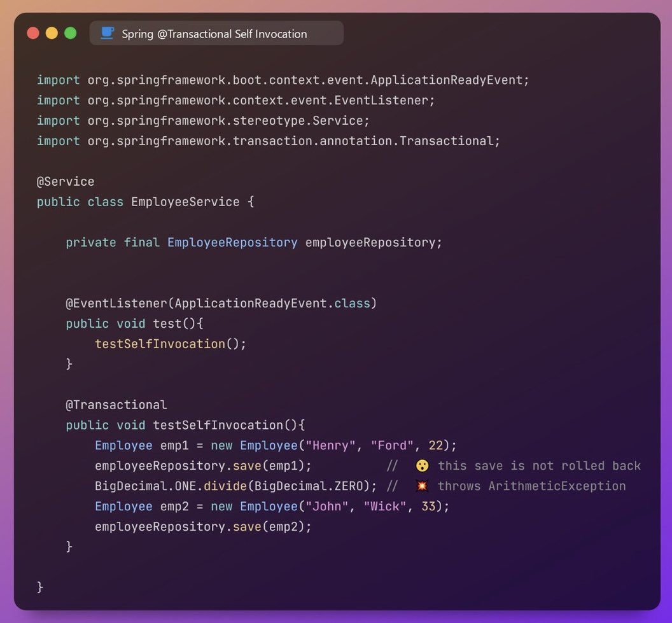Image resolution: width=672 pixels, height=623 pixels.
Task: Select the Spring @Transactional Self Invocation tab
Action: [216, 34]
